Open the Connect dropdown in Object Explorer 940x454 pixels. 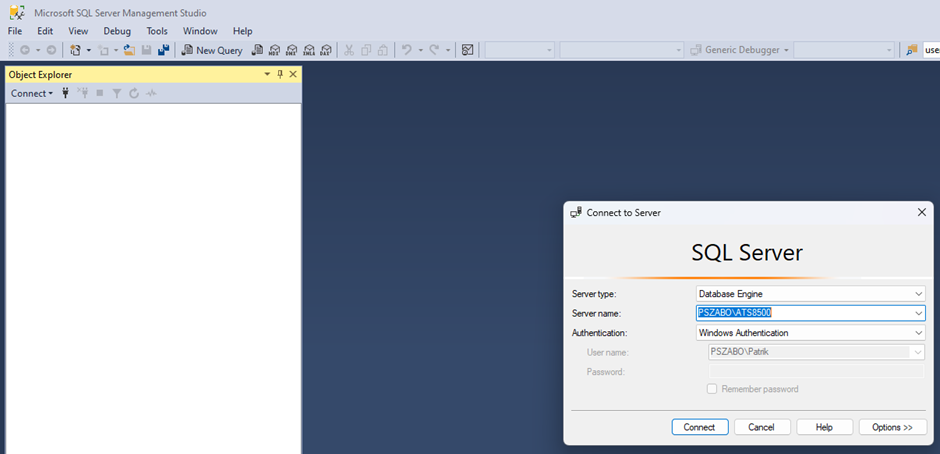click(32, 93)
